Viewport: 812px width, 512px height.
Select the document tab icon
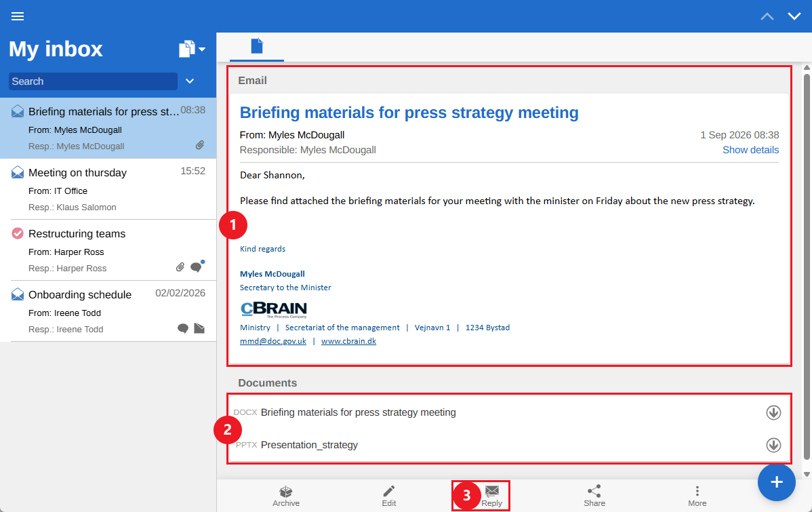coord(257,47)
